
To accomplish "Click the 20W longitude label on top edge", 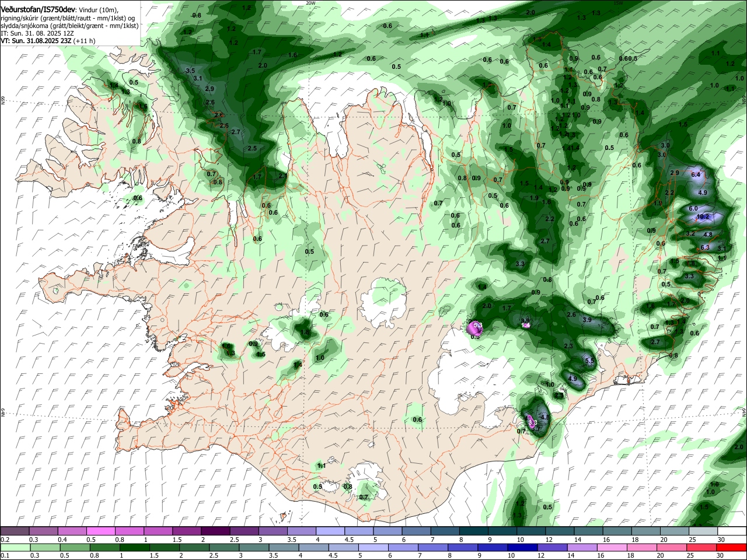I will pos(310,3).
